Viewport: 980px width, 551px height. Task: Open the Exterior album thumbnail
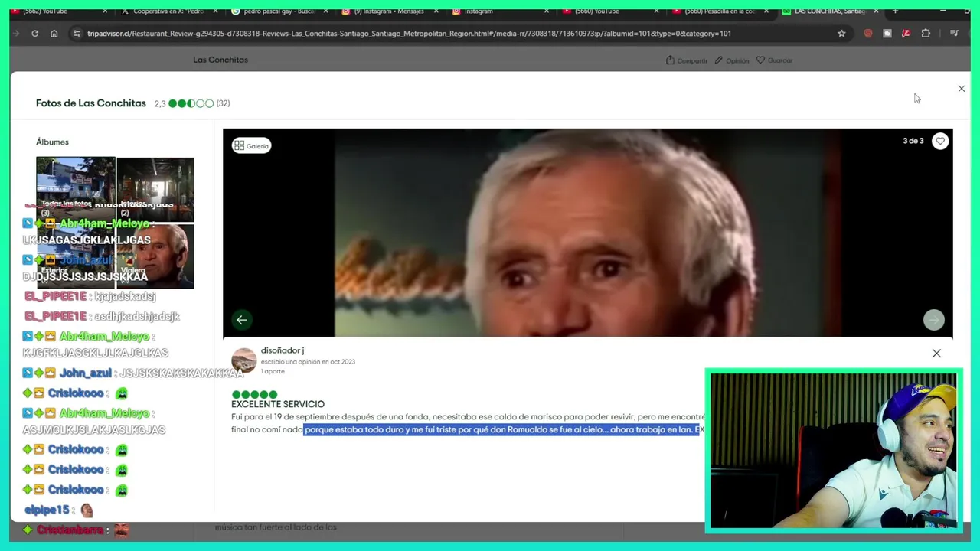coord(76,256)
